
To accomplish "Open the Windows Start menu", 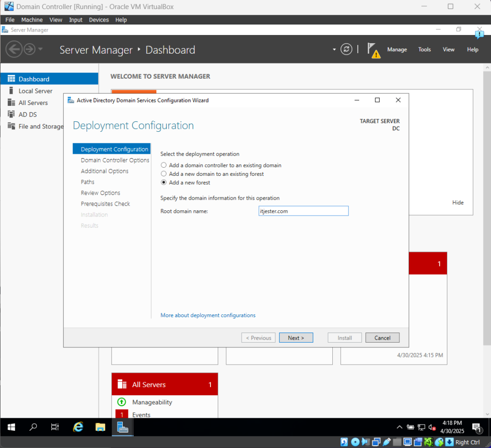I will (12, 427).
